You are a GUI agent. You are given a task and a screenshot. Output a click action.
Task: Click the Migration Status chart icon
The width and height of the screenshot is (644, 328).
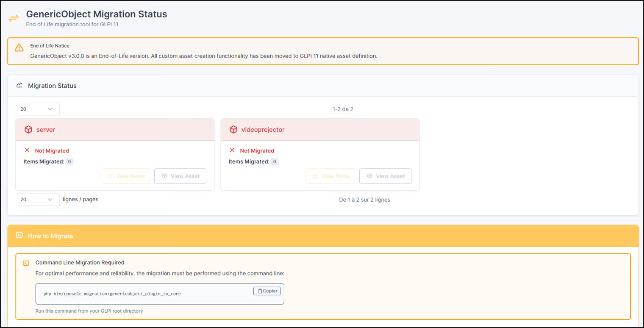(19, 85)
